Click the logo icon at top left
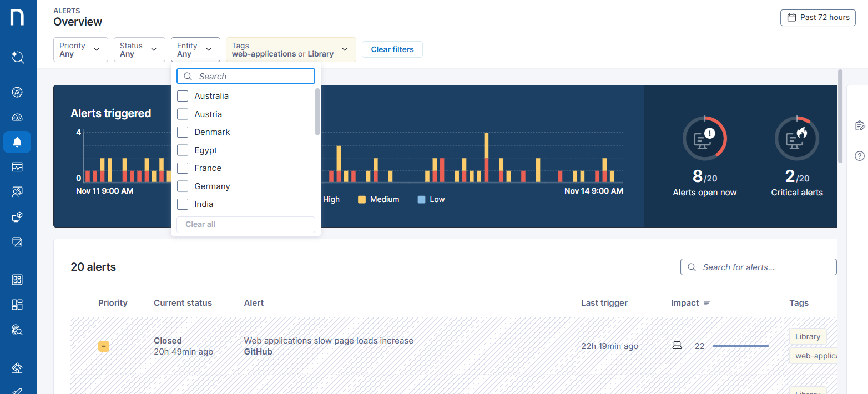The height and width of the screenshot is (394, 868). [x=17, y=17]
